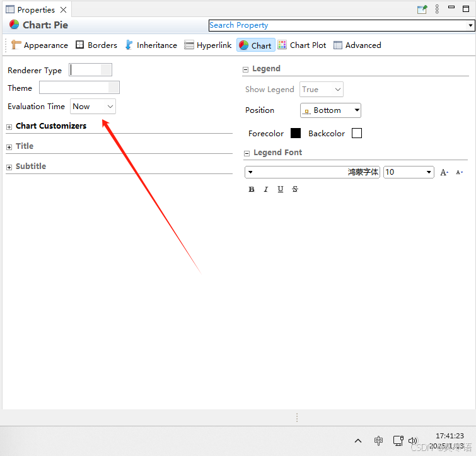Click the Borders tab square icon

[79, 45]
